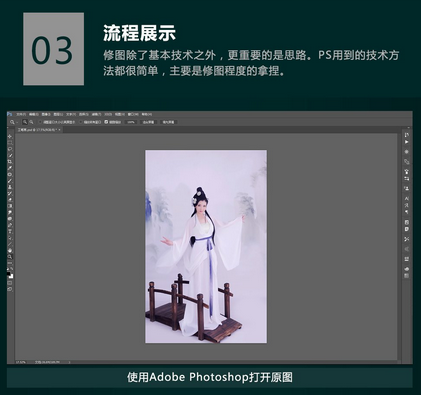The height and width of the screenshot is (395, 421).
Task: Open the 图像(I) menu
Action: (46, 114)
